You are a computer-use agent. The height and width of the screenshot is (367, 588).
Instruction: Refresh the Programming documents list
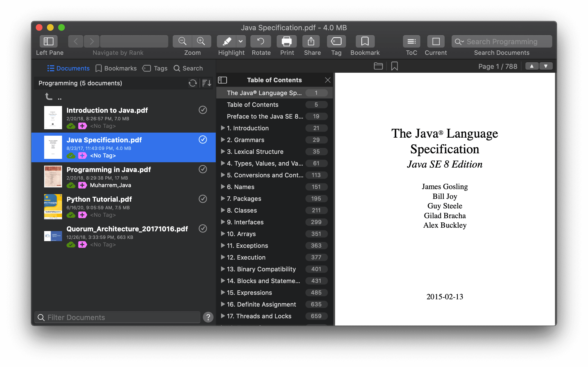coord(193,83)
